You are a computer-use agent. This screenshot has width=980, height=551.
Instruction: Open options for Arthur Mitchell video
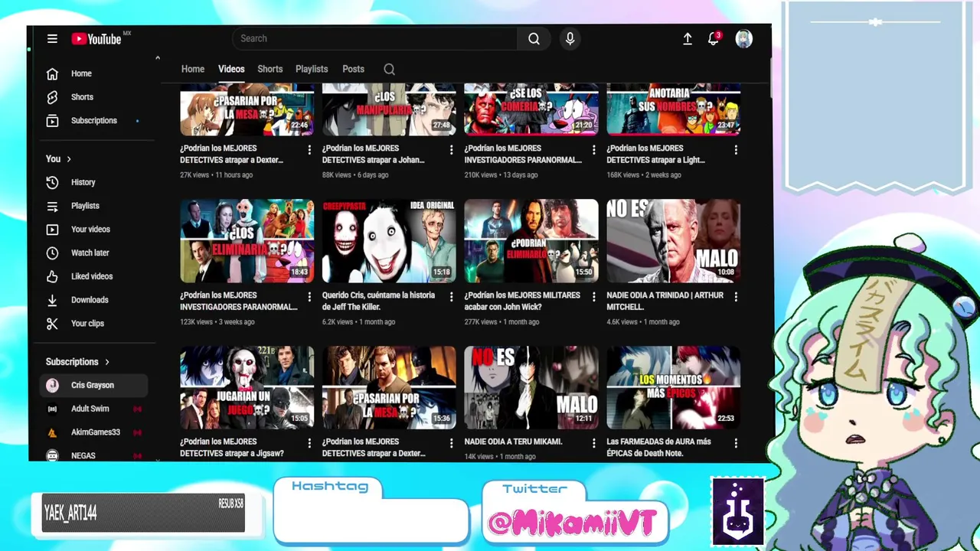pos(736,297)
